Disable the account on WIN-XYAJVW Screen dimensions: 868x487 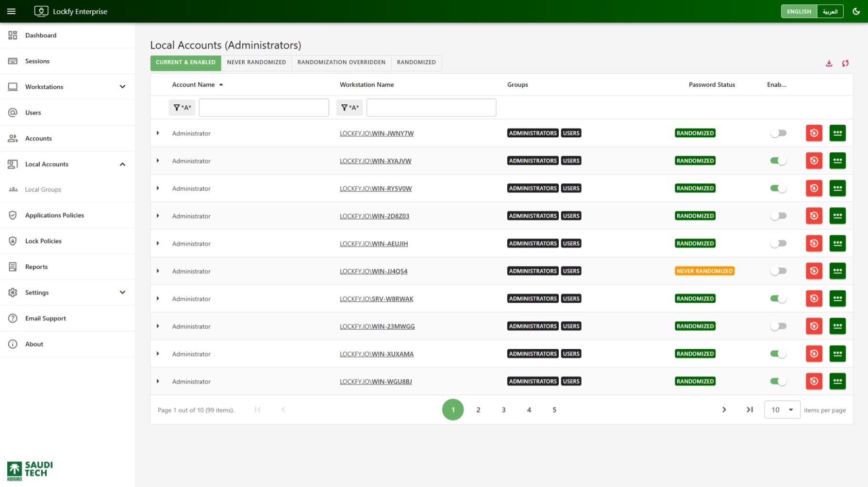778,161
